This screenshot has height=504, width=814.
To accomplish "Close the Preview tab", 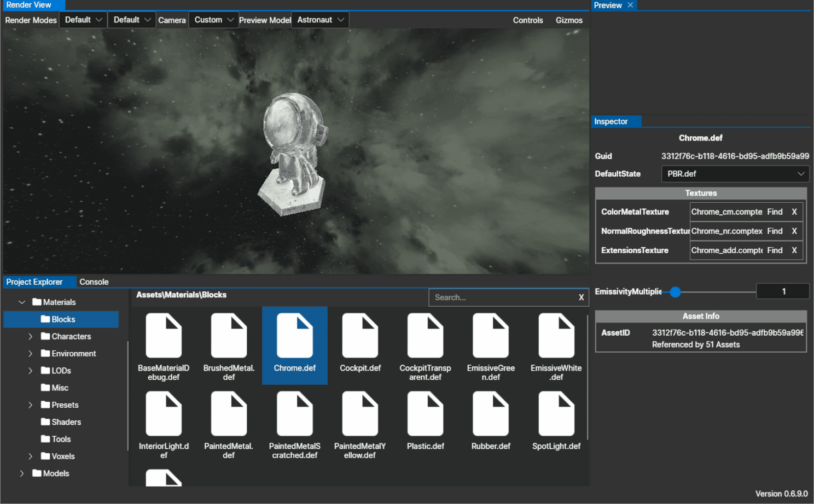I will [630, 5].
